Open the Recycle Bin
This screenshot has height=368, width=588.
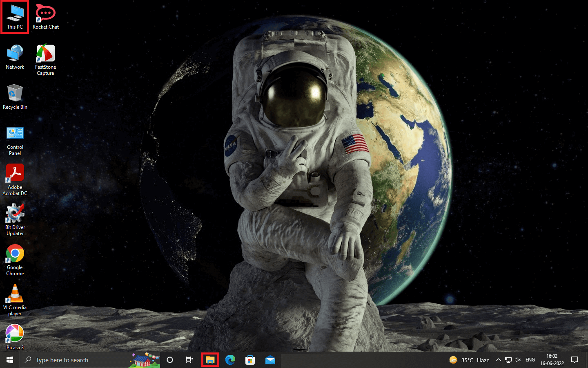click(x=15, y=93)
